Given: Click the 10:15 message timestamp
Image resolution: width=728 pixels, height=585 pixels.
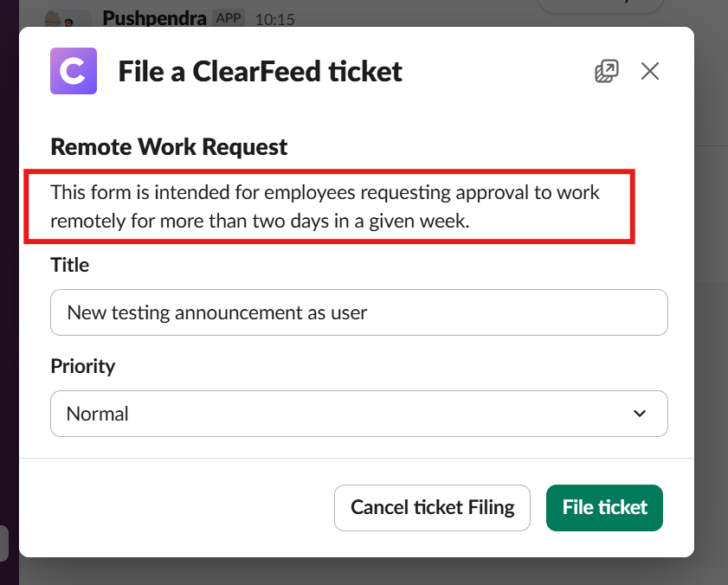Looking at the screenshot, I should click(274, 19).
